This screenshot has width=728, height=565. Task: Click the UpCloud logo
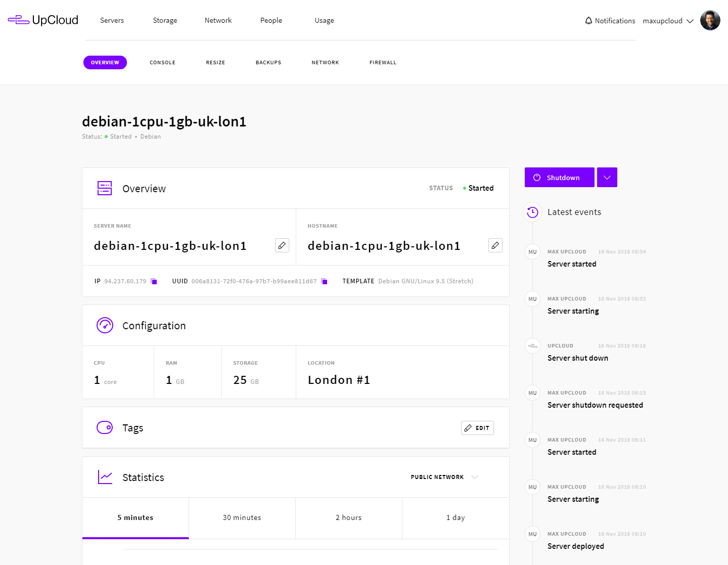tap(43, 20)
